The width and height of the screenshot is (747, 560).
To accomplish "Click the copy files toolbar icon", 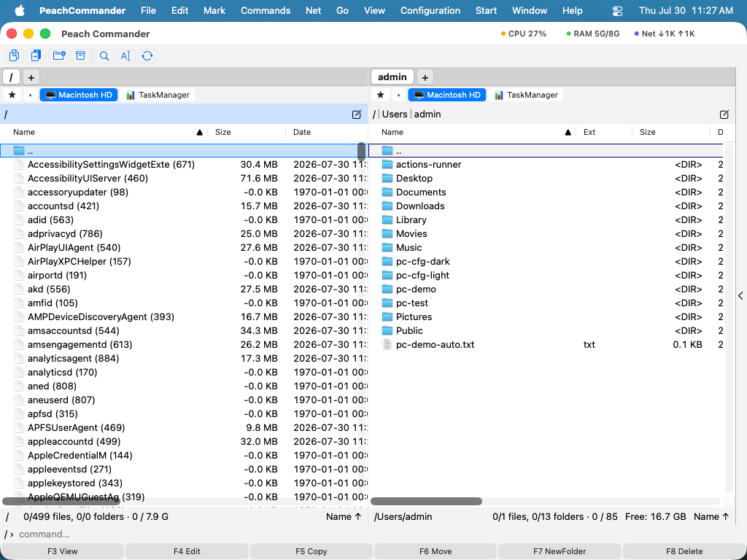I will click(x=15, y=55).
